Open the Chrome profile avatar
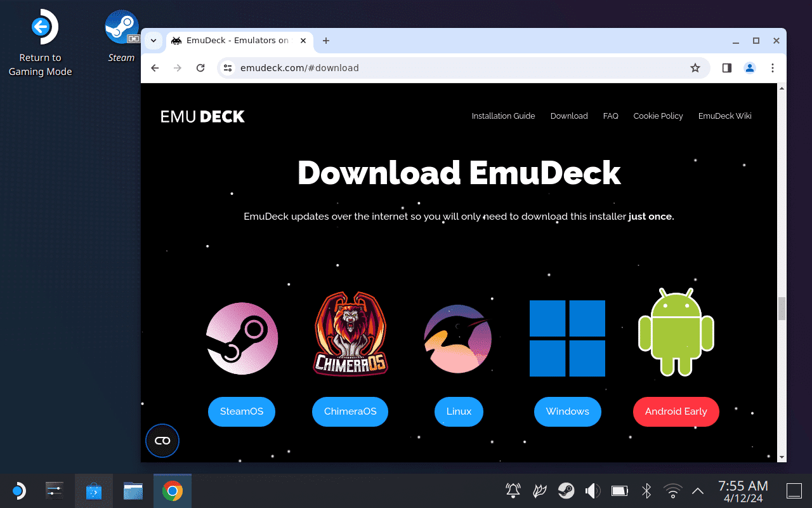Image resolution: width=812 pixels, height=508 pixels. (750, 68)
